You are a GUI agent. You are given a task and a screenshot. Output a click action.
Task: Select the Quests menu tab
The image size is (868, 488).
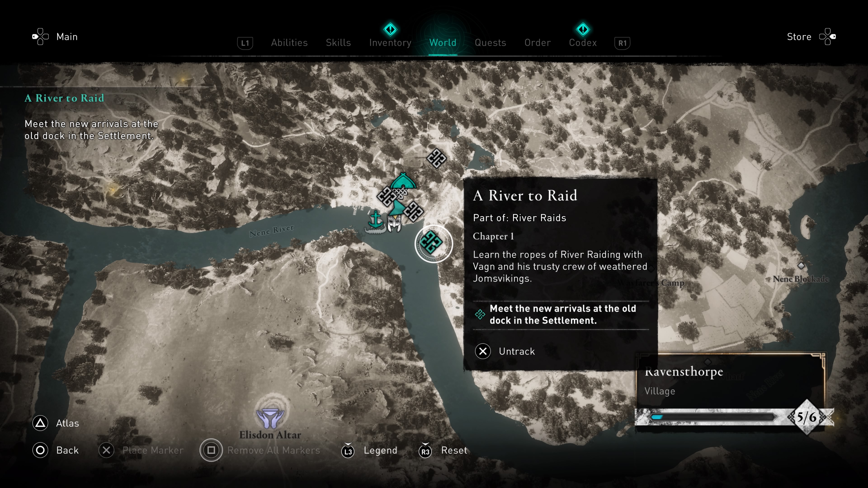(490, 42)
